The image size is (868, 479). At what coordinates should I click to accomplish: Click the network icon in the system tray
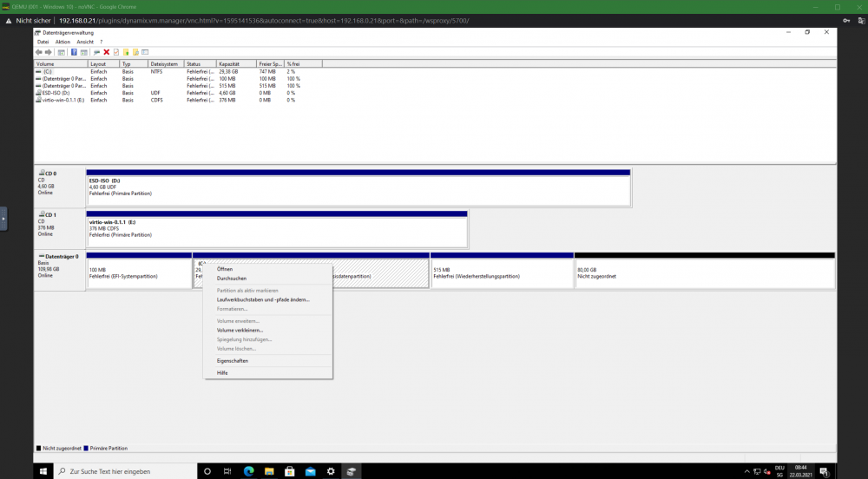pyautogui.click(x=757, y=471)
